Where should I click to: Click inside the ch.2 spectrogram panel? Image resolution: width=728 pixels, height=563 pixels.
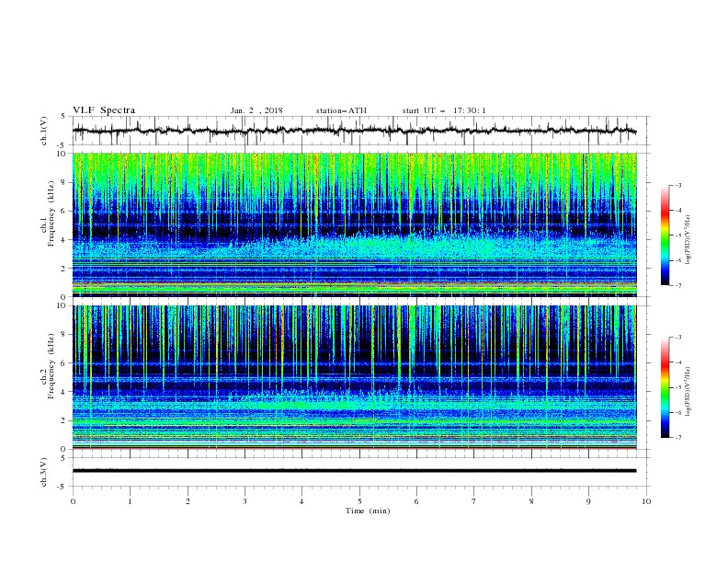click(354, 377)
